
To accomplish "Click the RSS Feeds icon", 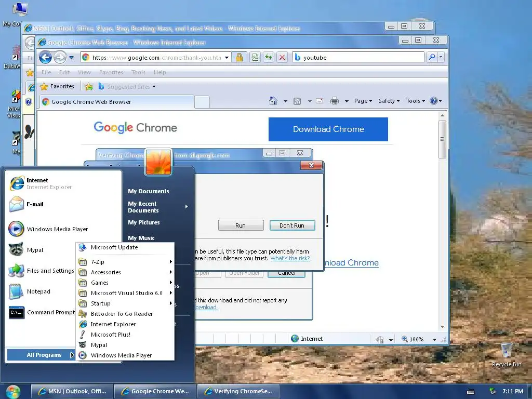I will pyautogui.click(x=297, y=101).
